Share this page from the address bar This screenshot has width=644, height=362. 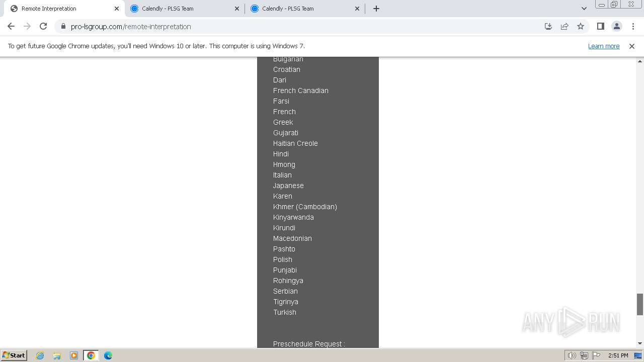tap(565, 26)
